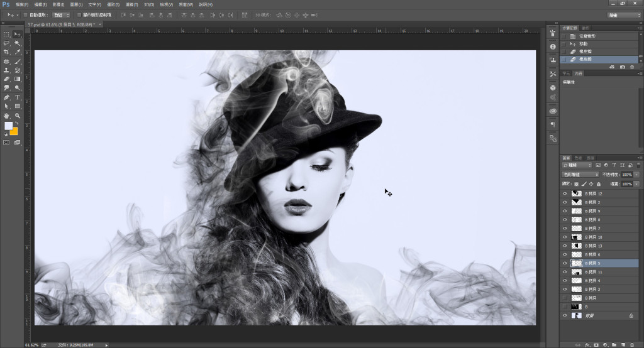Hide the 背景 layer with eye icon
The height and width of the screenshot is (348, 644).
coord(565,315)
